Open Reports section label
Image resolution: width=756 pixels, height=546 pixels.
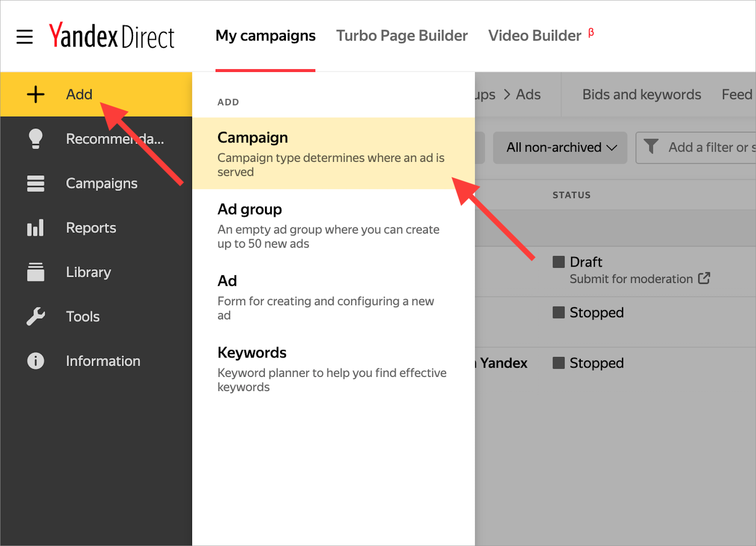91,228
